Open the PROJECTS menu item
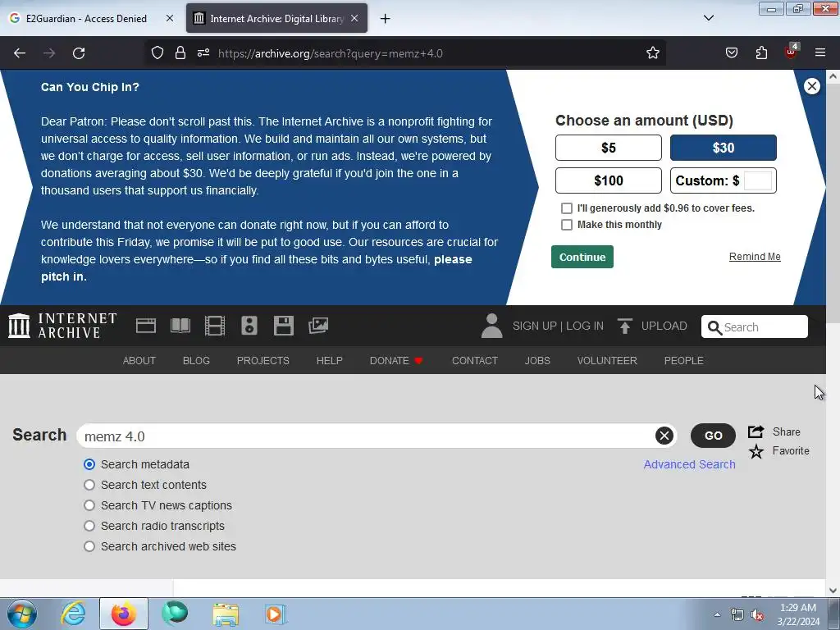 263,361
